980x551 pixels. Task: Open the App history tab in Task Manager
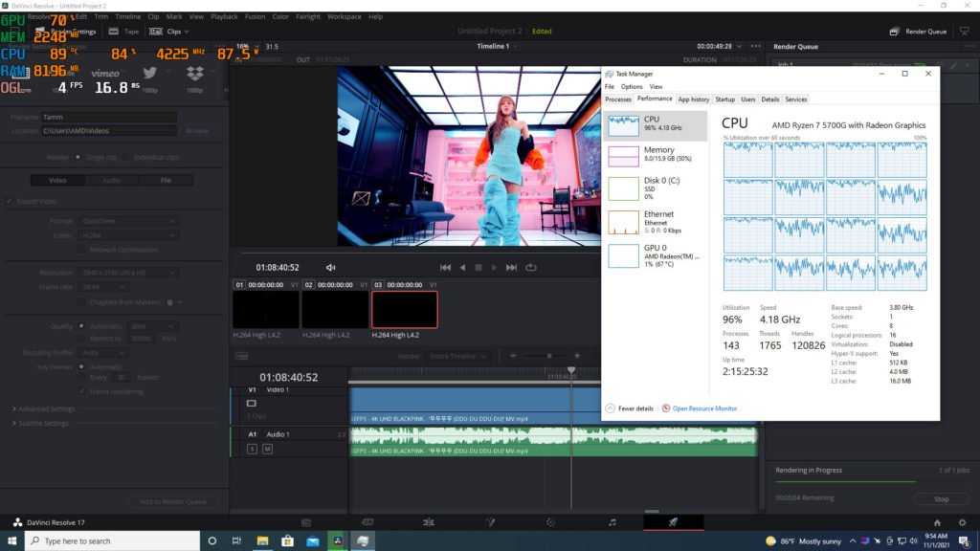[x=693, y=99]
